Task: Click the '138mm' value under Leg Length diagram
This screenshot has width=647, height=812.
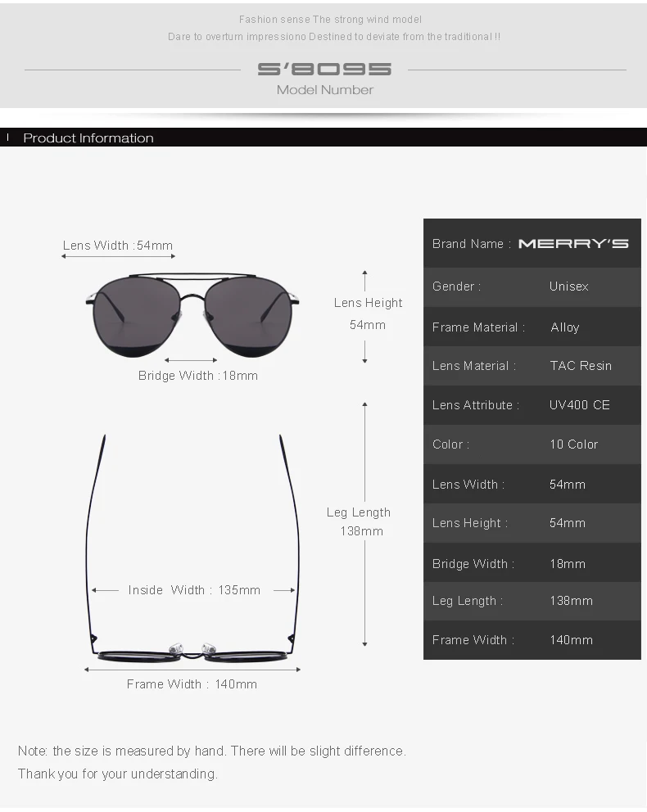Action: pyautogui.click(x=361, y=531)
